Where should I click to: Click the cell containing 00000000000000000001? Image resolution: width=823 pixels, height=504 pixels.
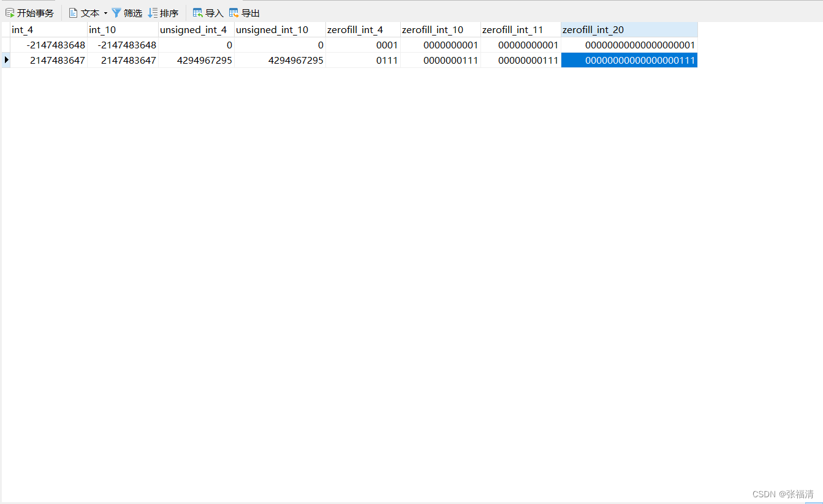629,45
